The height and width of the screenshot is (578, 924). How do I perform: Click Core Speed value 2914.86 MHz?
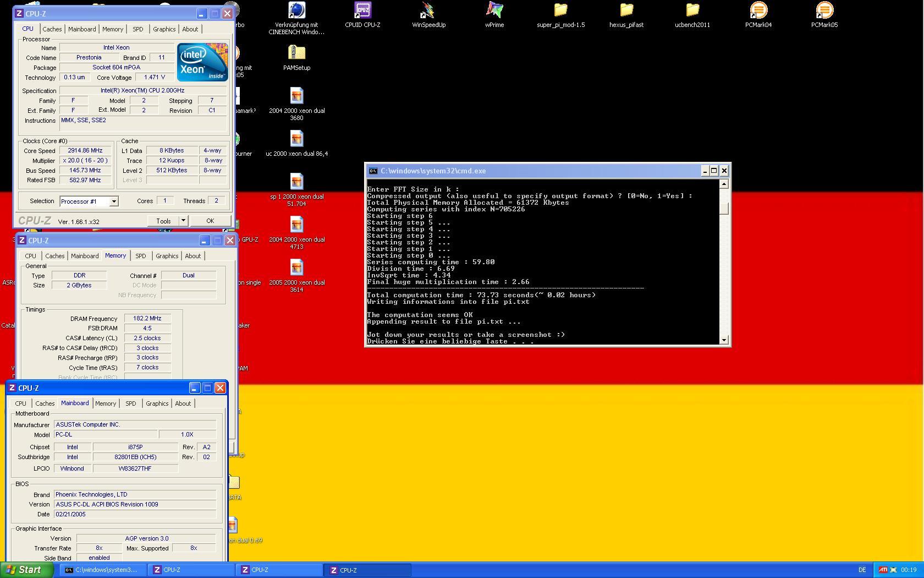pyautogui.click(x=85, y=151)
